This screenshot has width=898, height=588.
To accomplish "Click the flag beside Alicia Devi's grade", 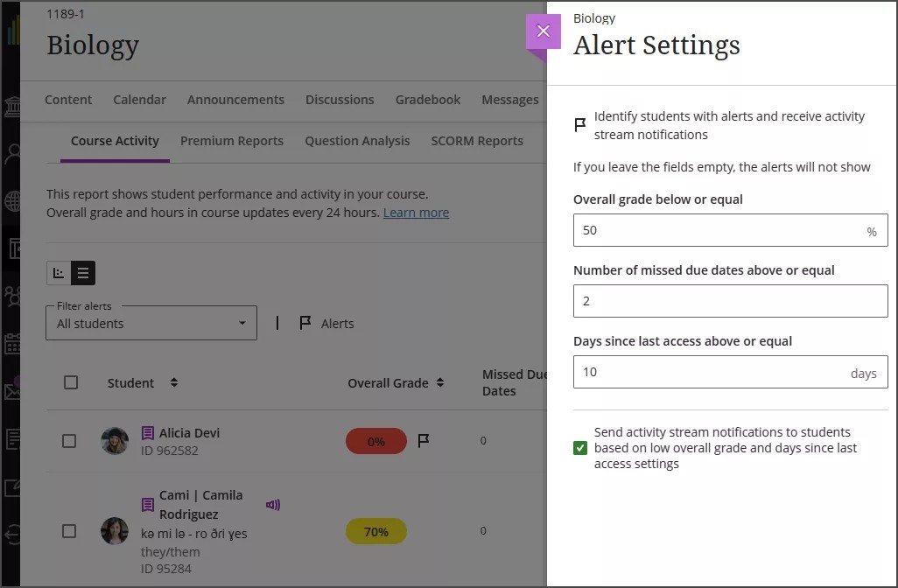I will pos(424,441).
